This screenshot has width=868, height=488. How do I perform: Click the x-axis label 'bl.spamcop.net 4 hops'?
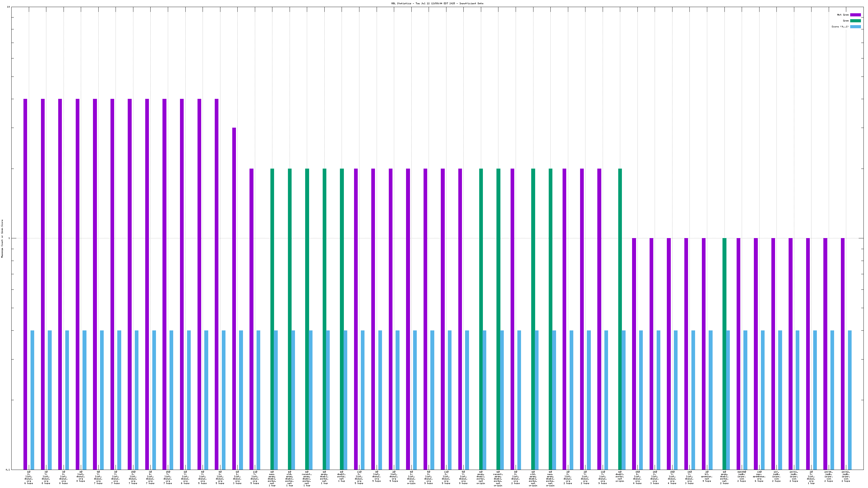[707, 476]
